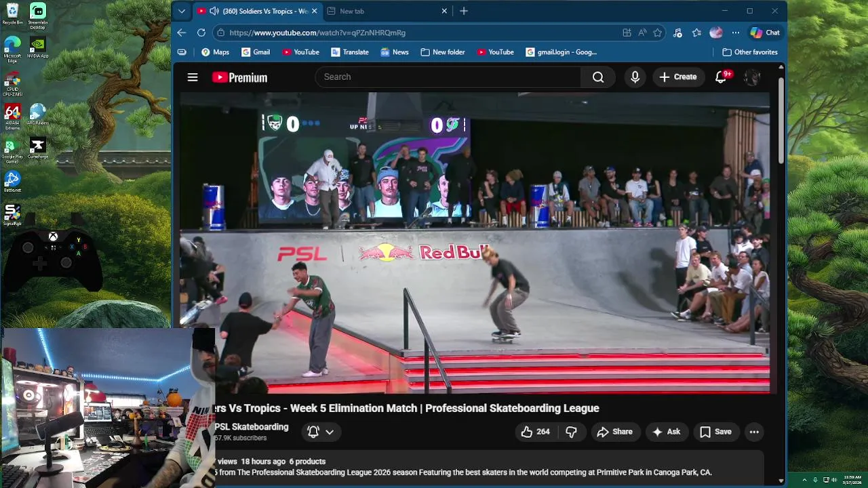Toggle the favorites bar icon left of Maps
Image resolution: width=868 pixels, height=488 pixels.
click(182, 52)
